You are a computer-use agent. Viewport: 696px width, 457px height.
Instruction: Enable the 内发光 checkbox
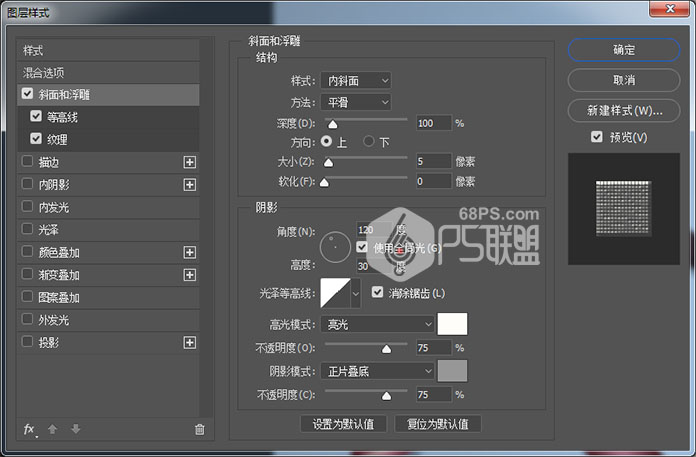pyautogui.click(x=28, y=206)
